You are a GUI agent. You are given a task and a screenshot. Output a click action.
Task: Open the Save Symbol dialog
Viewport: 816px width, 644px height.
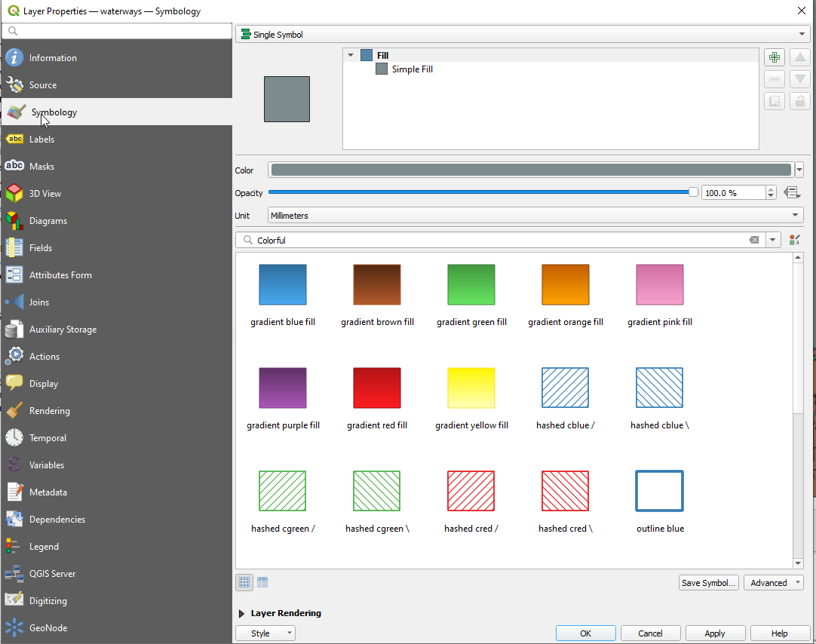coord(708,582)
